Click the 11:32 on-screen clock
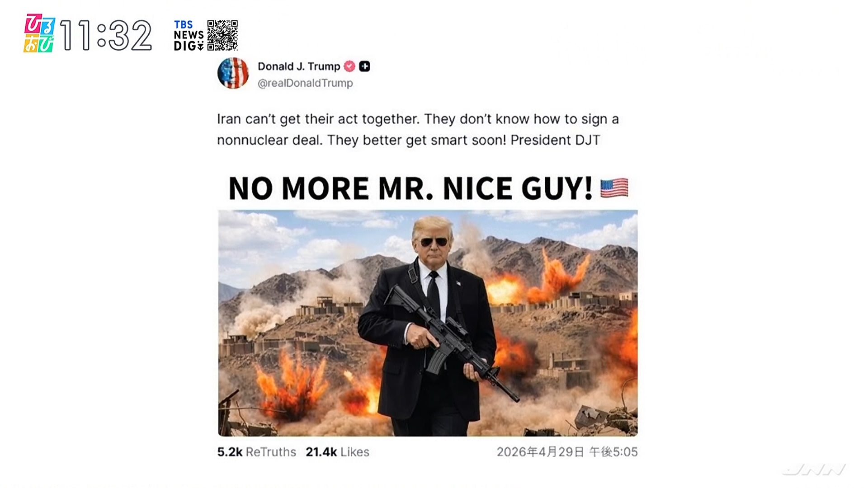This screenshot has height=488, width=868. tap(106, 35)
